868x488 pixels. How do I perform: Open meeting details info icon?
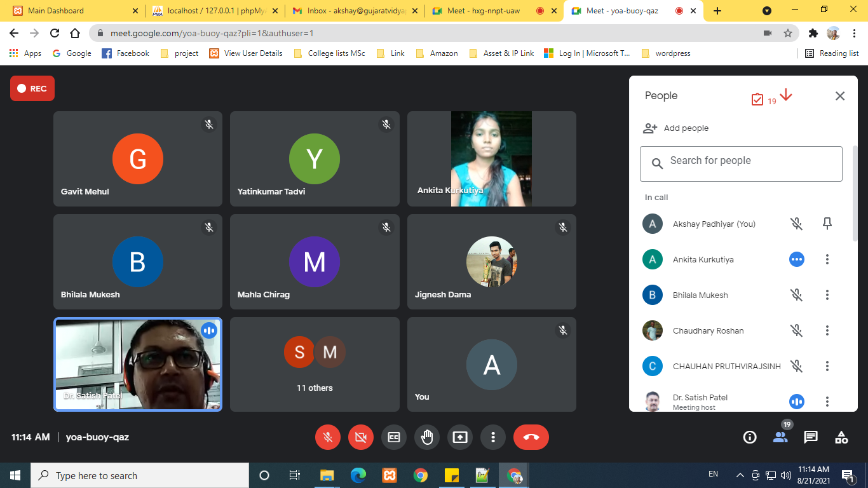pos(750,437)
